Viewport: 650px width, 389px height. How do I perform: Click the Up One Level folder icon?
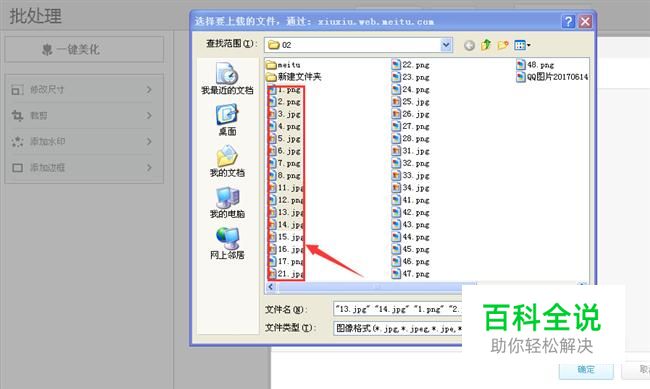point(486,45)
